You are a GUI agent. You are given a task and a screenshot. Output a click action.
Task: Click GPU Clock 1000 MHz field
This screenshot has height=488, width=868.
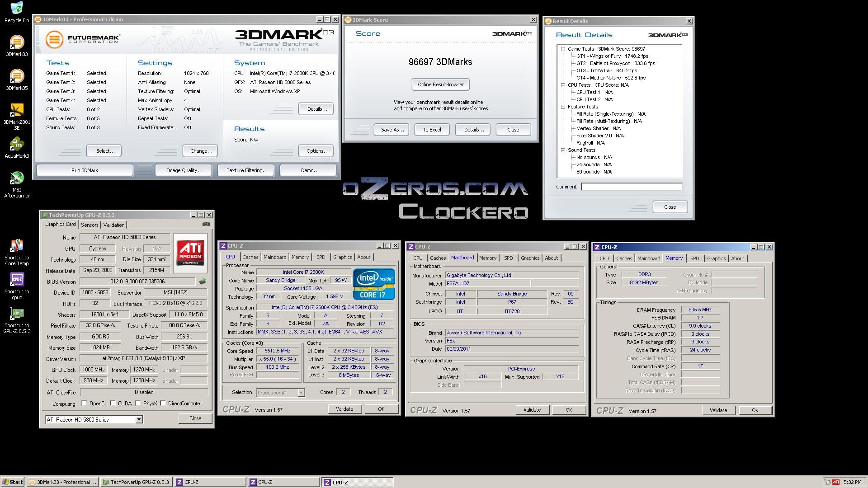tap(94, 370)
